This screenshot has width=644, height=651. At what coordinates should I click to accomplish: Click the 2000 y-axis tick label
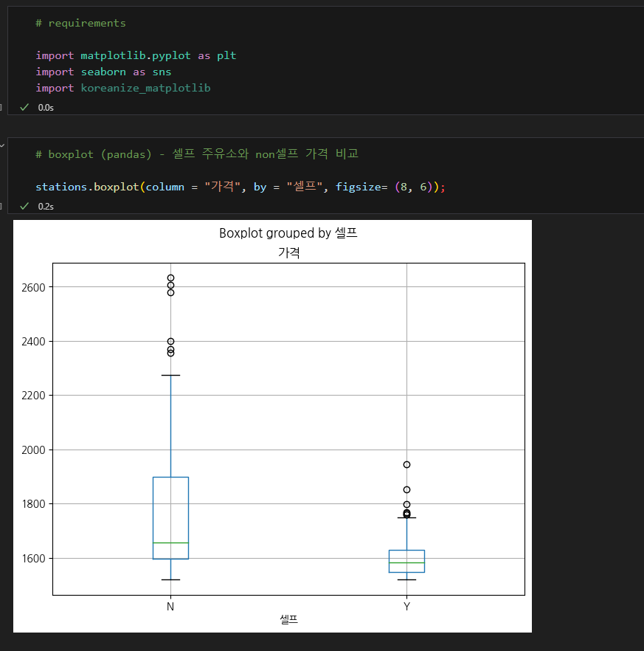pyautogui.click(x=33, y=449)
